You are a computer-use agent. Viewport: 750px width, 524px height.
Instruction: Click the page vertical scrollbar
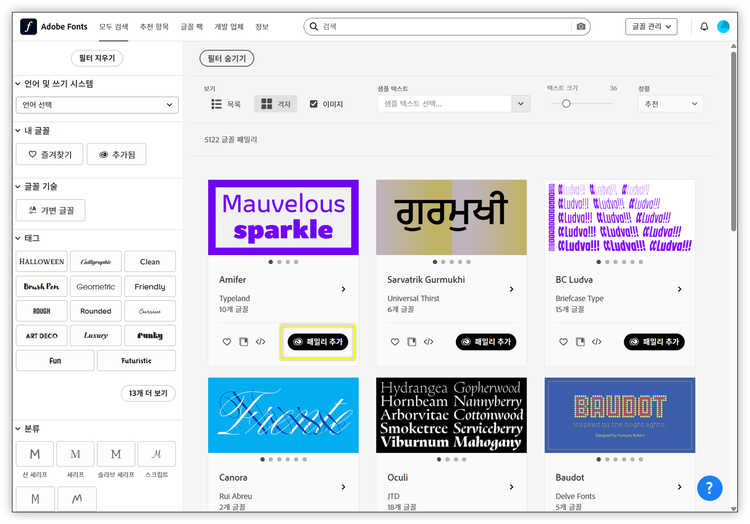click(733, 142)
